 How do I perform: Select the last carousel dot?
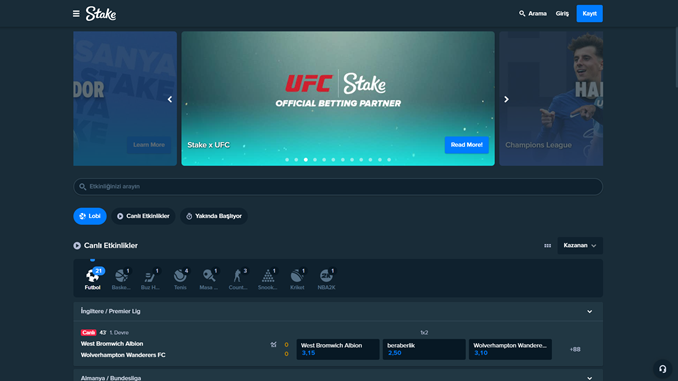tap(389, 160)
